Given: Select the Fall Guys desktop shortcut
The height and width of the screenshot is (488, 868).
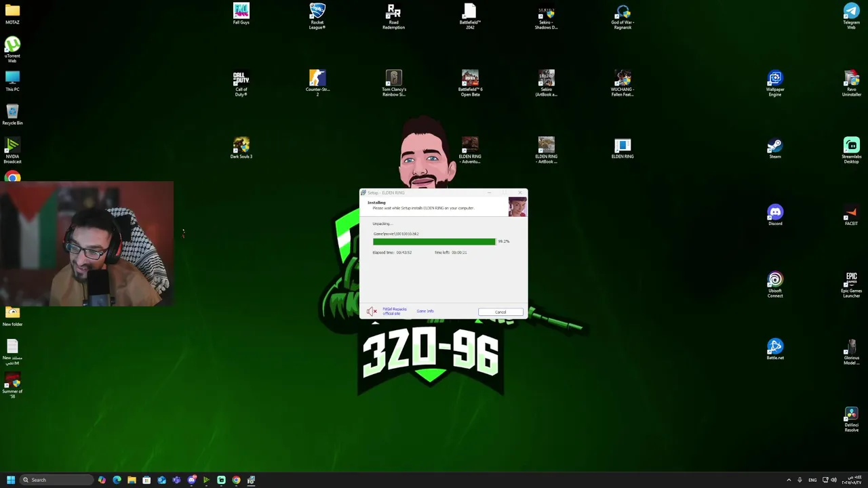Looking at the screenshot, I should tap(241, 14).
